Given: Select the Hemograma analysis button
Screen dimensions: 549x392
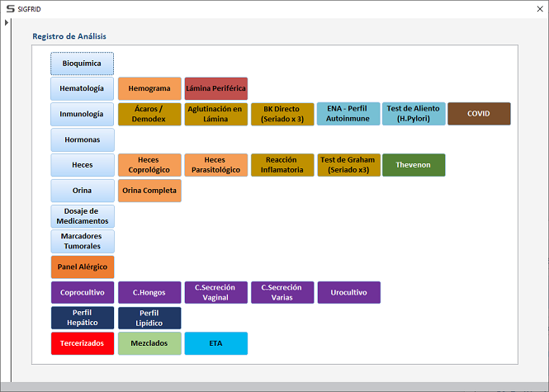Looking at the screenshot, I should click(x=149, y=88).
